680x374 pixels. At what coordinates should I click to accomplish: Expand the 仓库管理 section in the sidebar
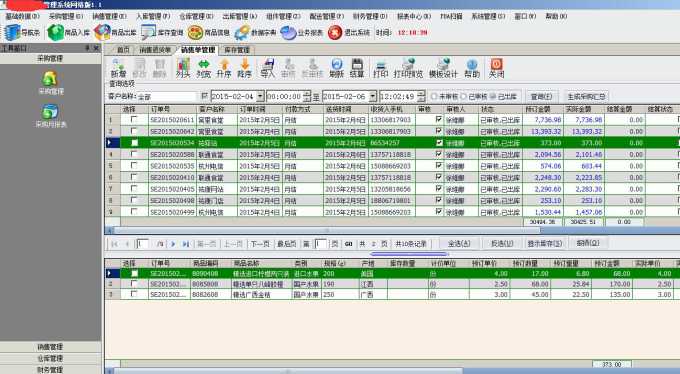[50, 358]
